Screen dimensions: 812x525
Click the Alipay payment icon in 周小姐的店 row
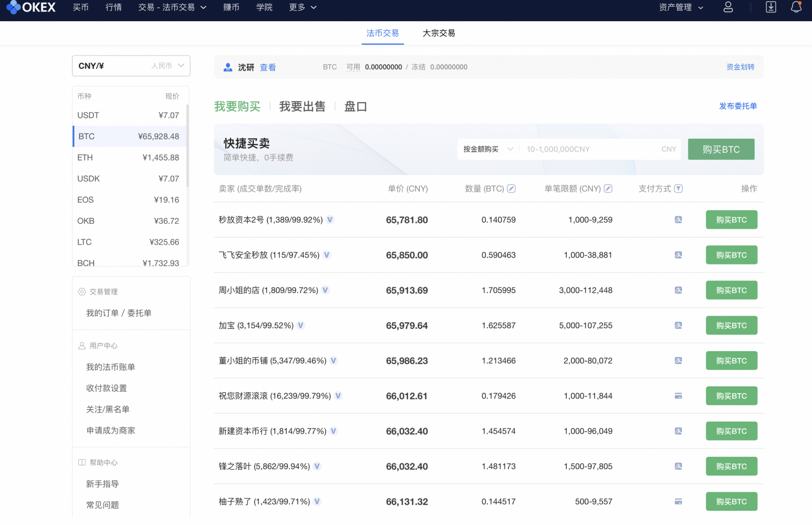click(x=678, y=290)
